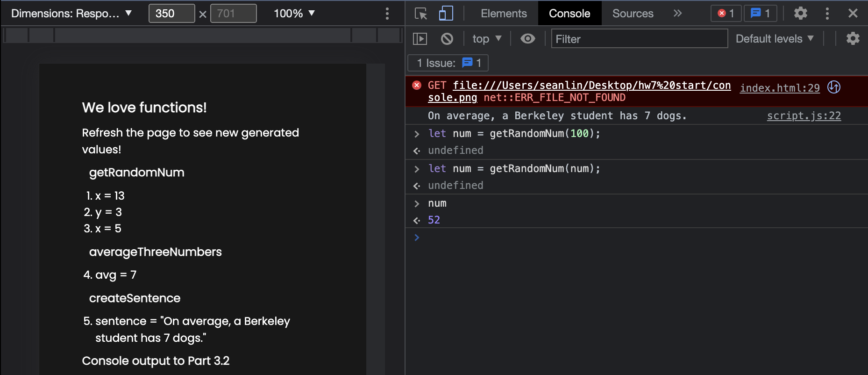Screen dimensions: 868x375
Task: Open the Default levels dropdown
Action: pos(775,39)
